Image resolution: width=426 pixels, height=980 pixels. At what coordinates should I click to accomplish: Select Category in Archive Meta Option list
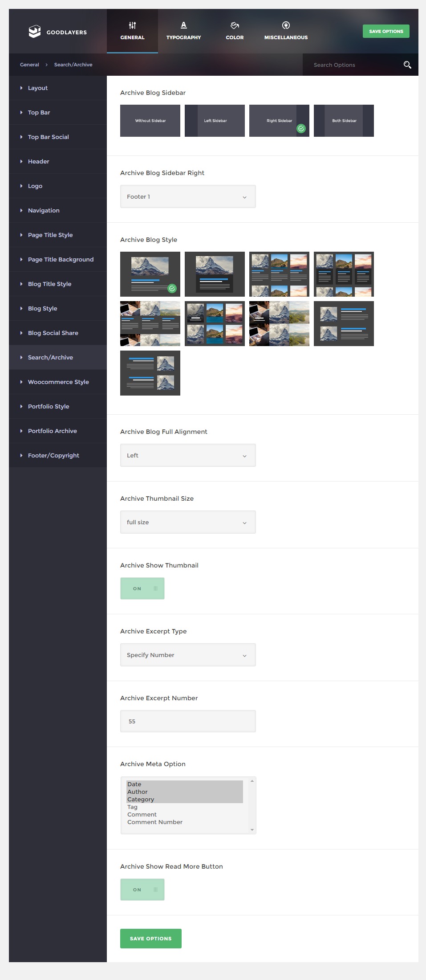(185, 799)
